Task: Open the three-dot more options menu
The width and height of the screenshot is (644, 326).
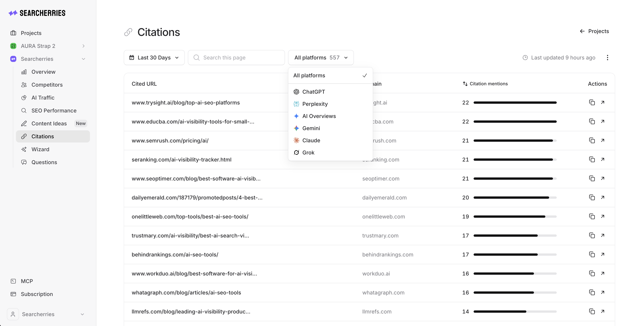Action: point(608,58)
